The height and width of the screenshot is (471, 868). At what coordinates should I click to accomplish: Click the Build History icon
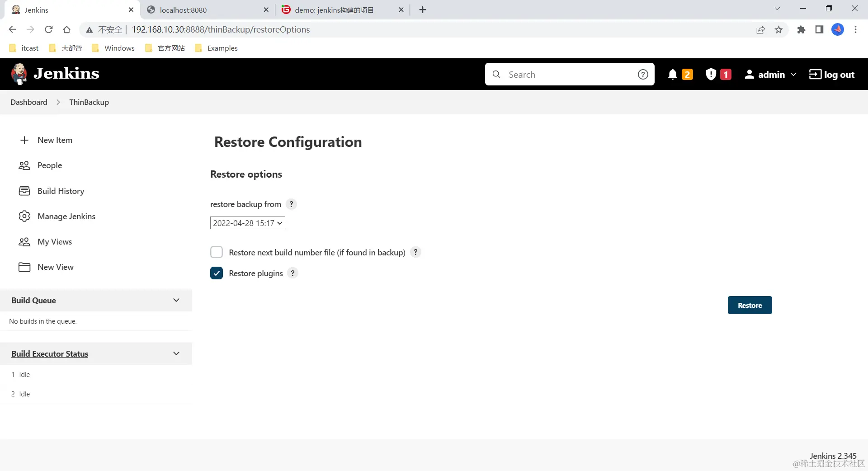(24, 191)
